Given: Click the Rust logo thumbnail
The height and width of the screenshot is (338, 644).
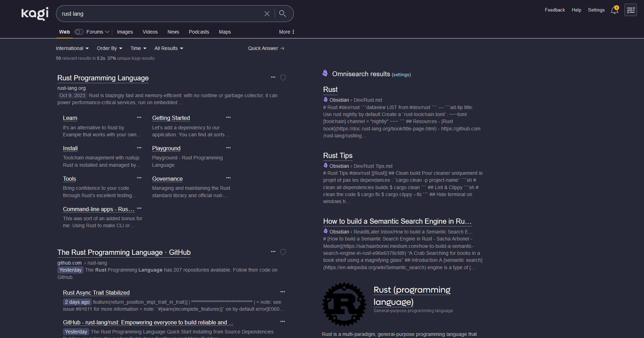Looking at the screenshot, I should tap(344, 304).
